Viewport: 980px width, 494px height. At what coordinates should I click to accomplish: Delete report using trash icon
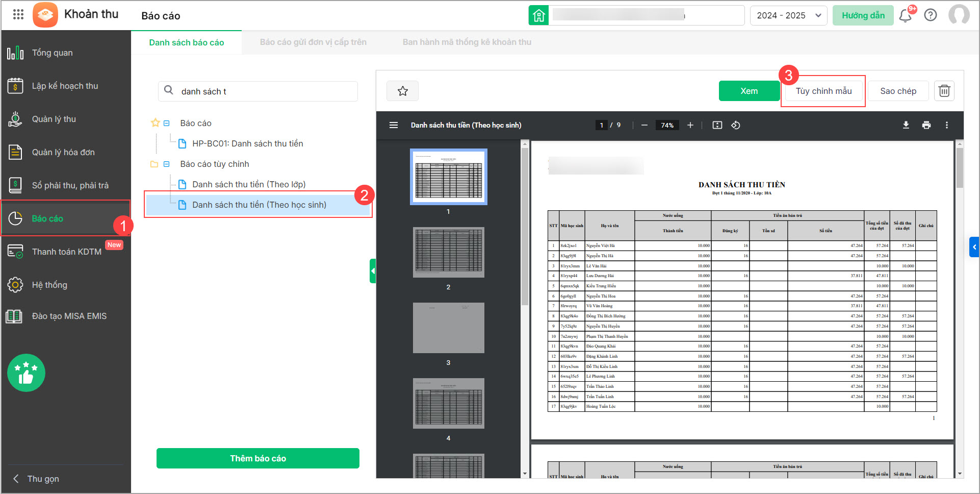[944, 91]
